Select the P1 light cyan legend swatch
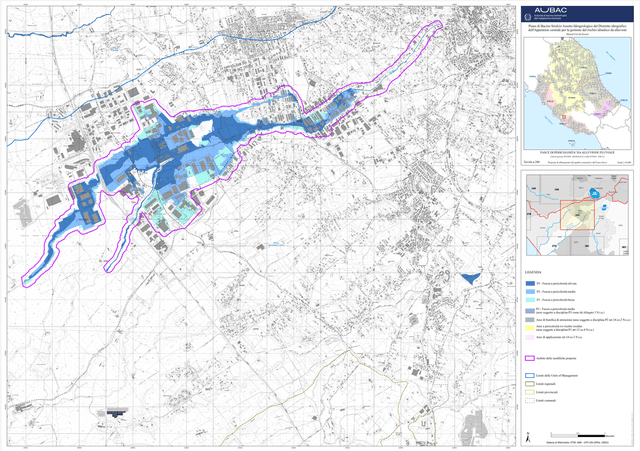640x451 pixels. (530, 300)
